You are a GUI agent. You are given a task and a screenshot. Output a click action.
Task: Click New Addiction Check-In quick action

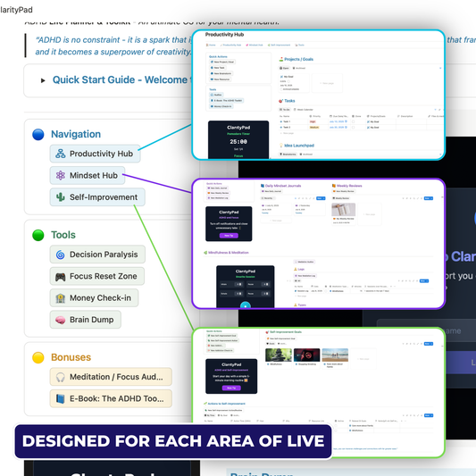pos(221,350)
